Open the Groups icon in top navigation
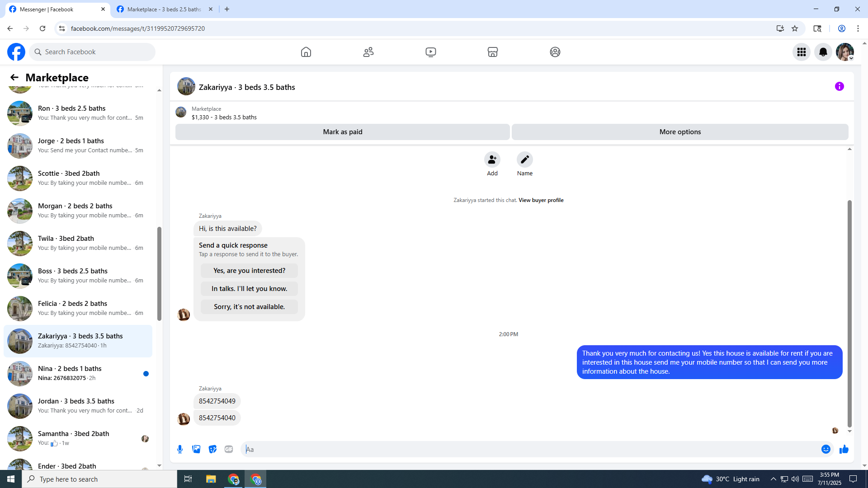The height and width of the screenshot is (488, 868). tap(555, 52)
